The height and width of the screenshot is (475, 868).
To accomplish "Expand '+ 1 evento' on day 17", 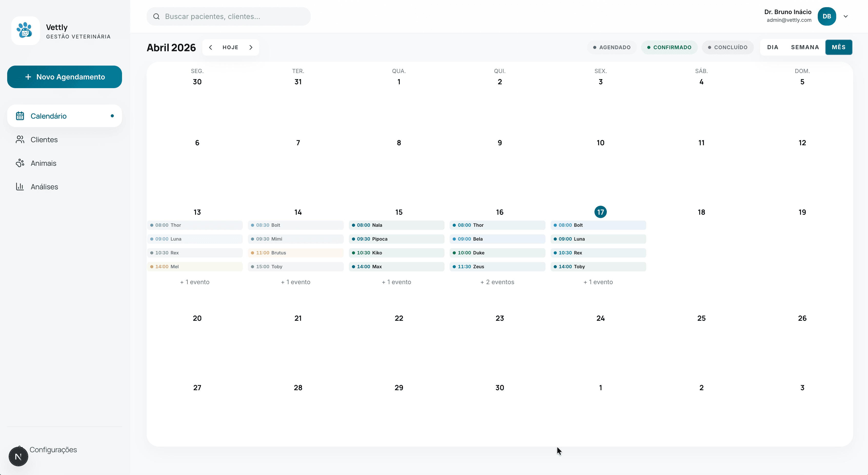I will click(598, 282).
